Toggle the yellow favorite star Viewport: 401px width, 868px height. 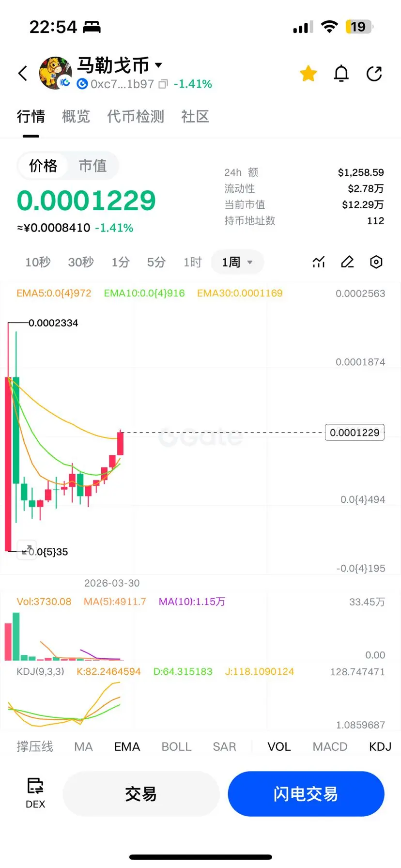click(x=308, y=73)
